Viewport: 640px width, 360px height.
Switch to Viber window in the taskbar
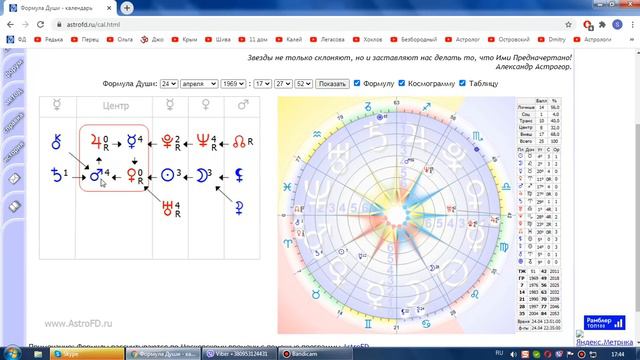pos(240,354)
